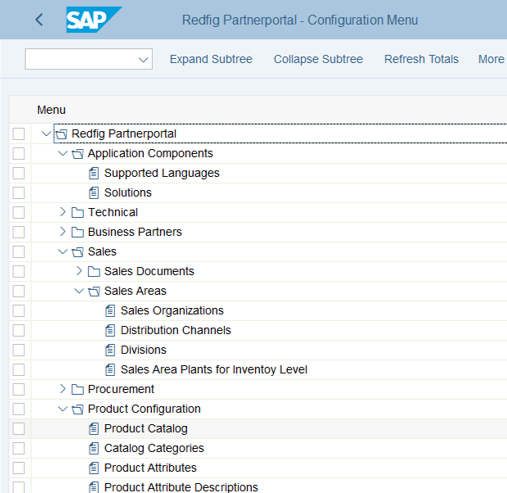Viewport: 507px width, 493px height.
Task: Open the More toolbar menu
Action: (491, 59)
